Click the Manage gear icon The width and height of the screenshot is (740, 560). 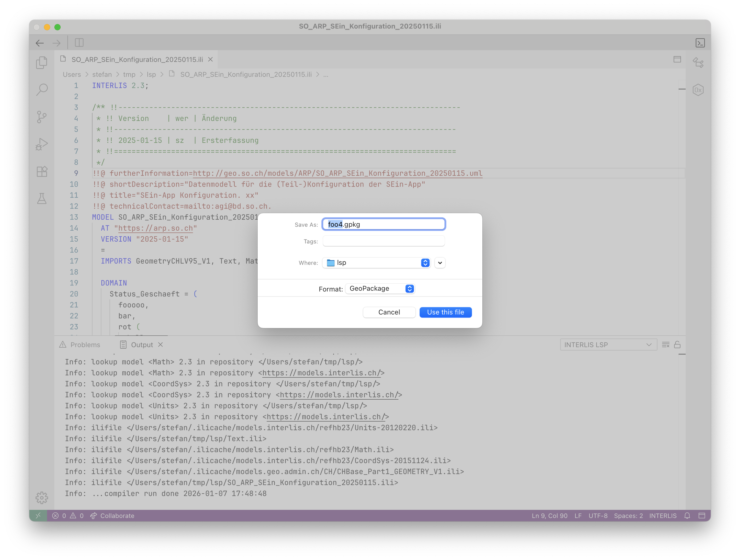coord(42,498)
